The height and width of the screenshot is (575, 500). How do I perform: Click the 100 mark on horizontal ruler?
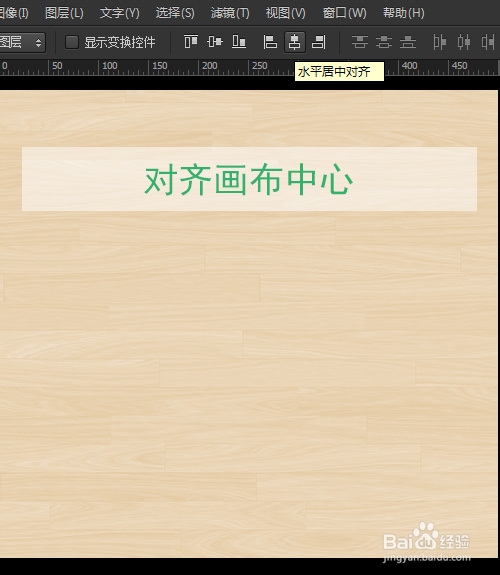click(110, 66)
